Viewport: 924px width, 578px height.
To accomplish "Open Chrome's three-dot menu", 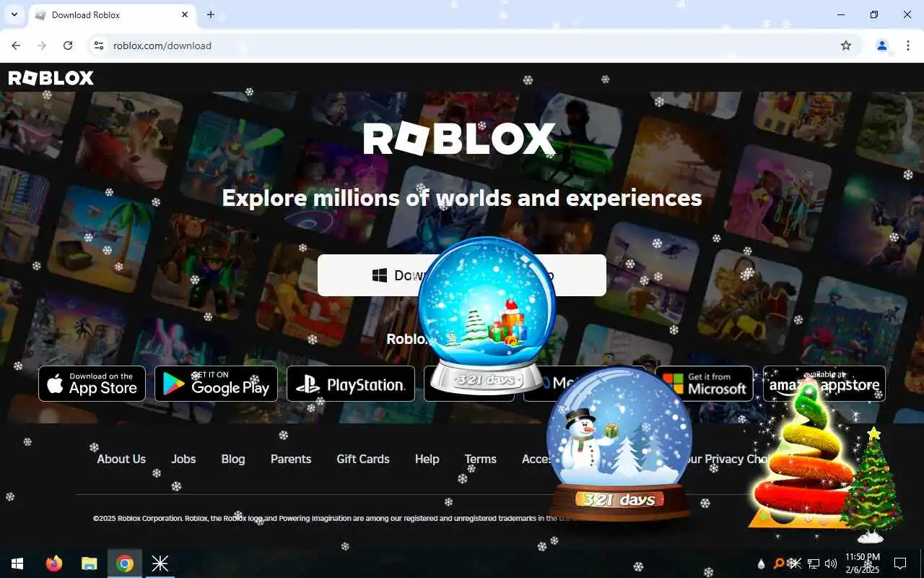I will pyautogui.click(x=908, y=46).
